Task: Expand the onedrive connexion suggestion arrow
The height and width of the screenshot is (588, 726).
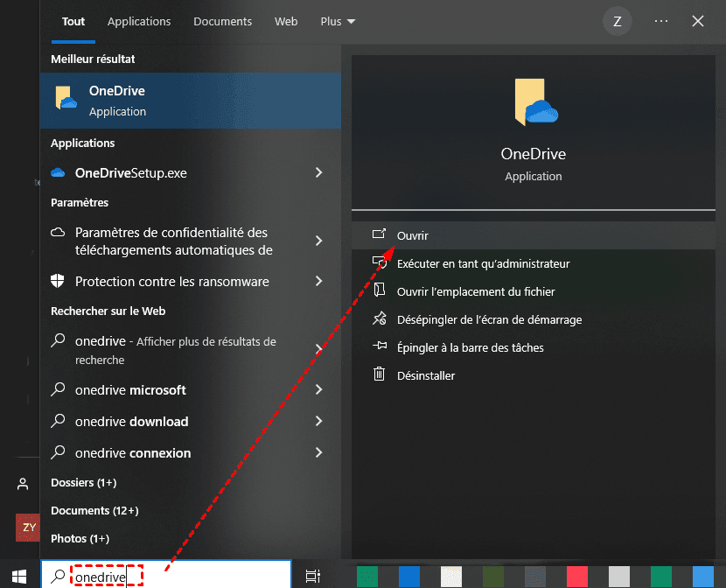Action: click(x=318, y=452)
